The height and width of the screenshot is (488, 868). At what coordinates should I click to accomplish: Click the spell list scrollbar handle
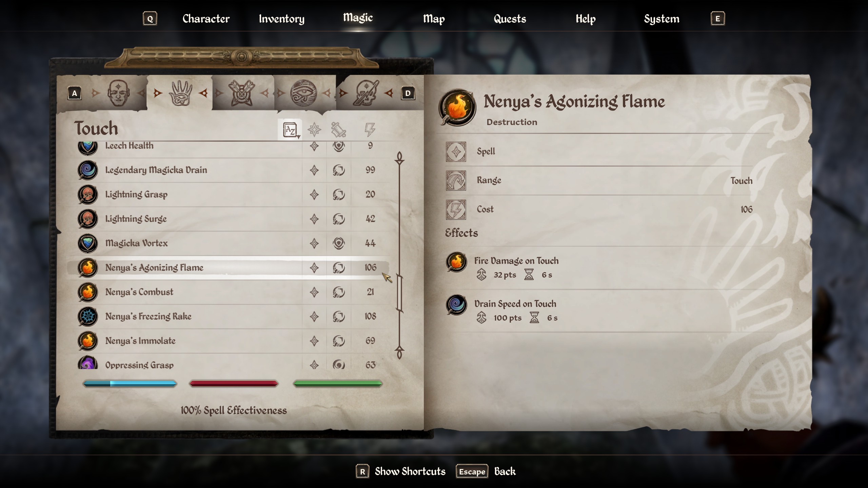(x=399, y=293)
